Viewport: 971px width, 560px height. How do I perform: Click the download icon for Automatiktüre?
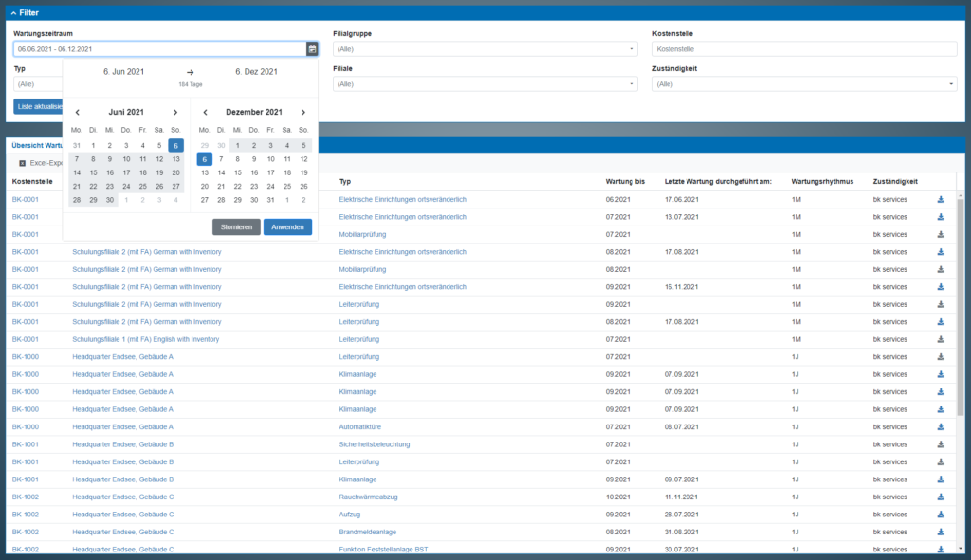click(x=941, y=427)
